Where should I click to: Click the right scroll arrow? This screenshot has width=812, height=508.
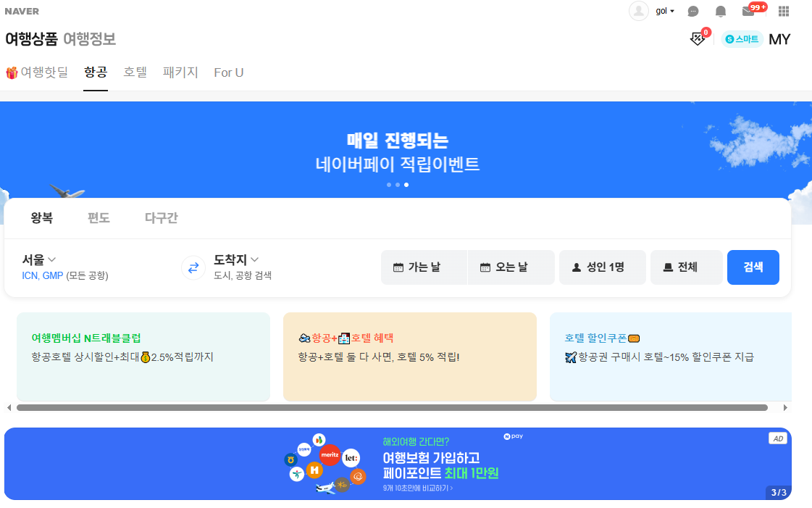click(x=785, y=408)
